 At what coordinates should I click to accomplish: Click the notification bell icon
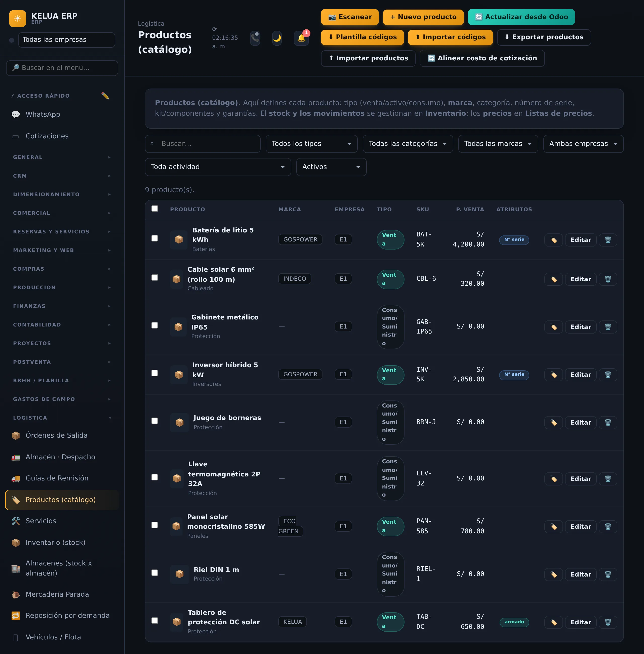point(301,38)
